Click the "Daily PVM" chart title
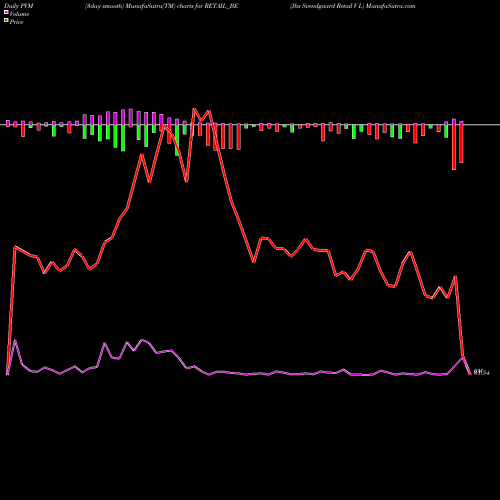The height and width of the screenshot is (500, 500). pyautogui.click(x=19, y=6)
